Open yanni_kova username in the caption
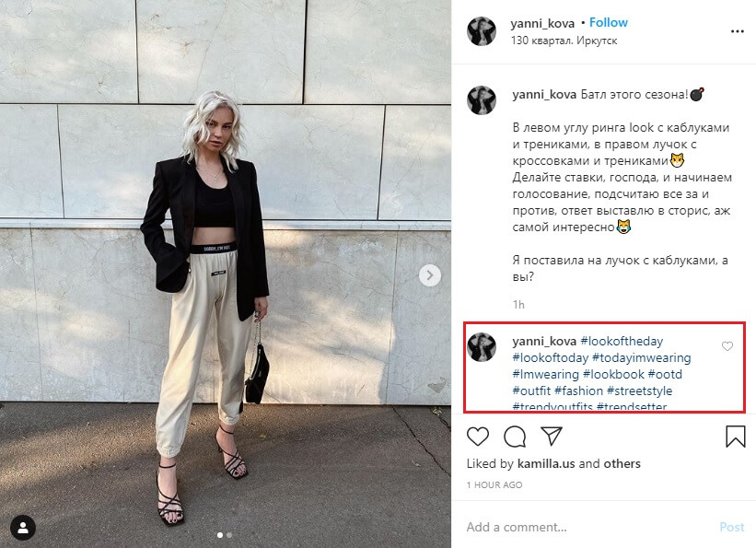The image size is (756, 548). pyautogui.click(x=544, y=95)
